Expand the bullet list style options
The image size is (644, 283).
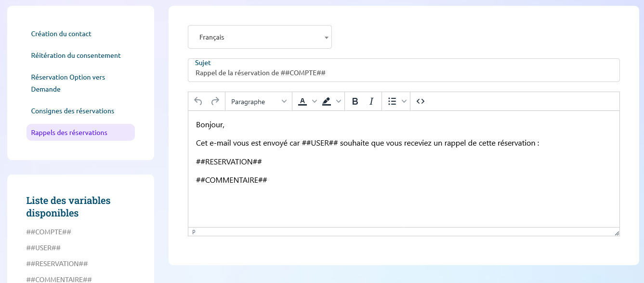pos(404,101)
